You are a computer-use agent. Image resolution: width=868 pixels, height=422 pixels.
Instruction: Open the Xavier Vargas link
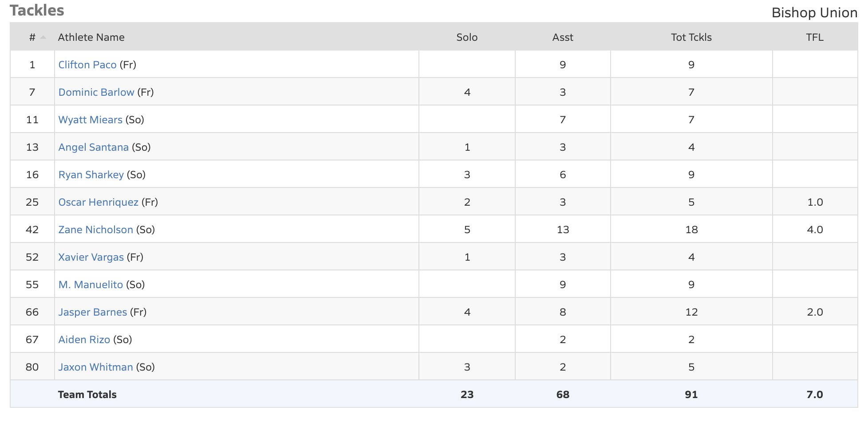click(x=91, y=258)
